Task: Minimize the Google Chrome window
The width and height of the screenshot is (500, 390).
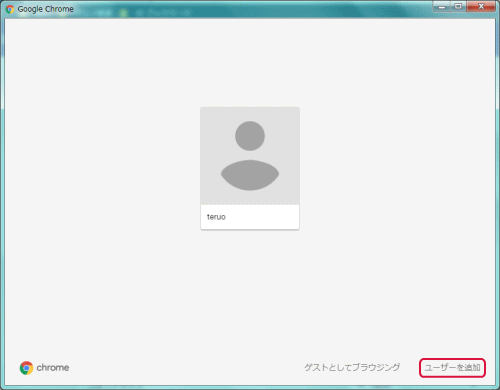Action: click(442, 7)
